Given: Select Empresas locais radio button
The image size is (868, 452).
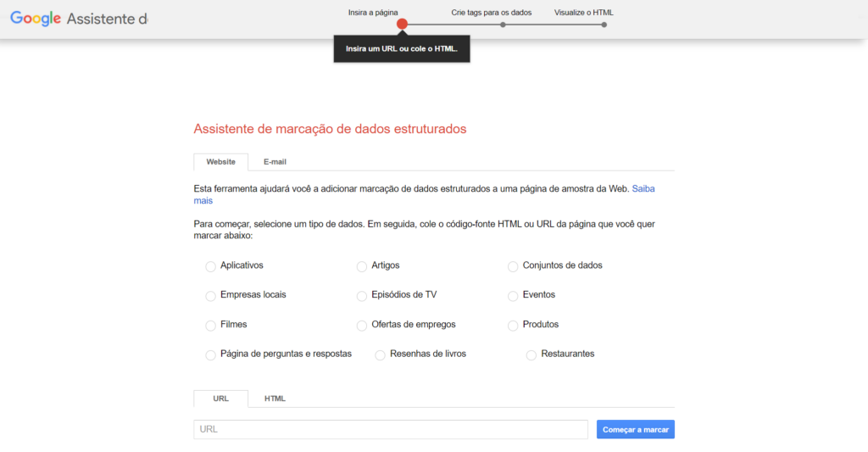Looking at the screenshot, I should point(211,296).
